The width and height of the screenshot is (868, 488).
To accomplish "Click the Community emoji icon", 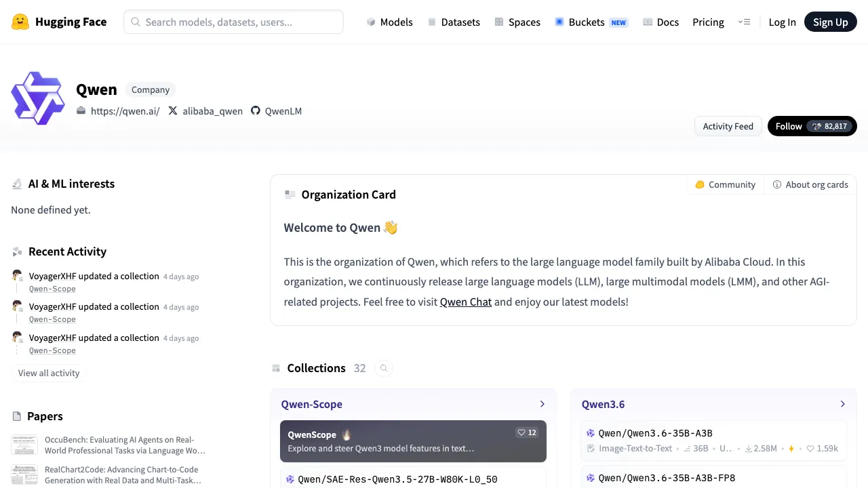I will [x=700, y=184].
